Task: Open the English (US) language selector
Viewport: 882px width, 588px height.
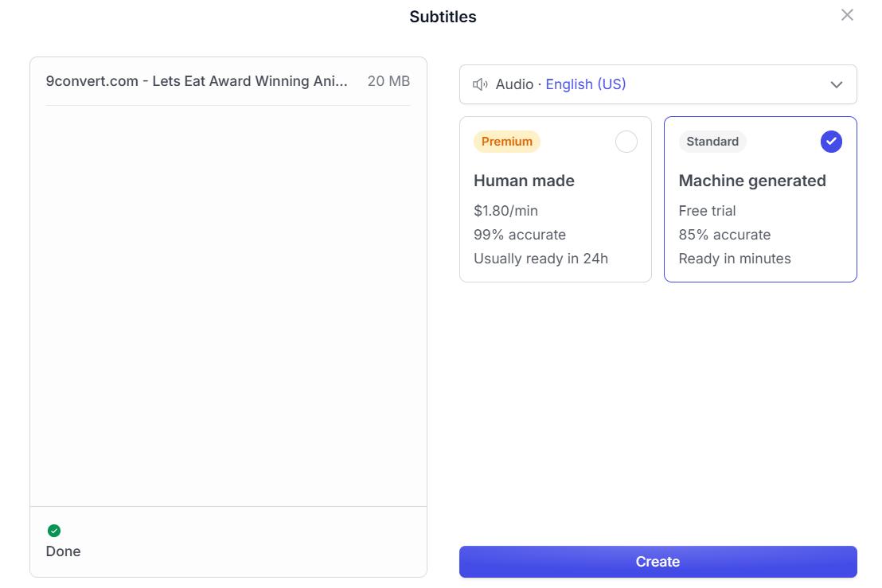Action: tap(586, 84)
